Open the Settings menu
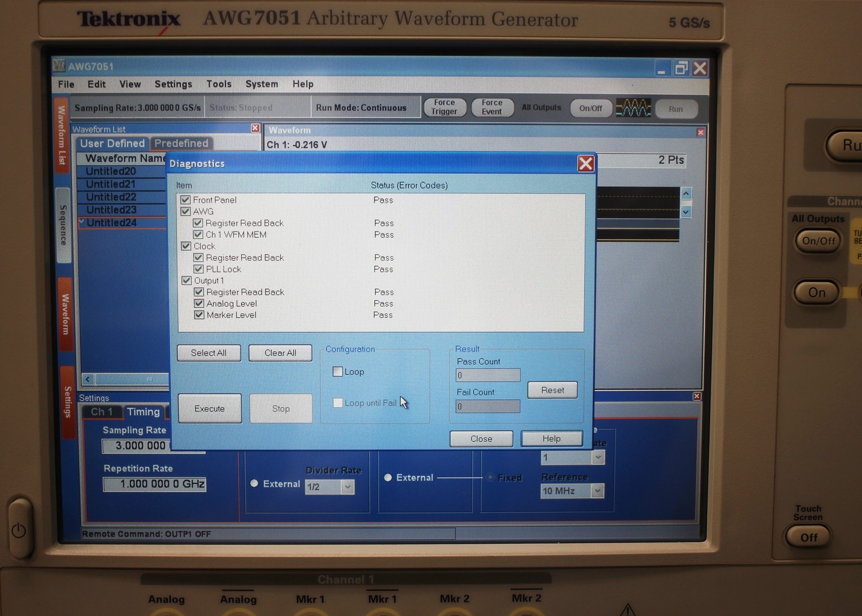The width and height of the screenshot is (862, 616). tap(173, 84)
